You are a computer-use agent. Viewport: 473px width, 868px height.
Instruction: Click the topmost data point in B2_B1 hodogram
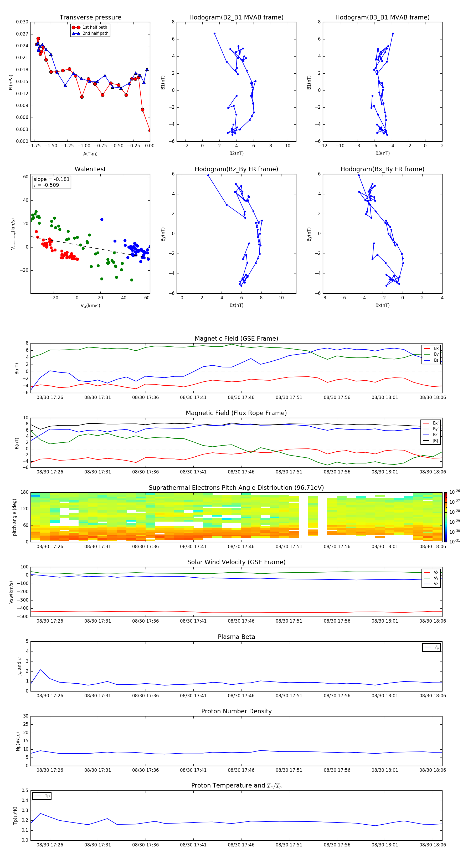point(214,34)
